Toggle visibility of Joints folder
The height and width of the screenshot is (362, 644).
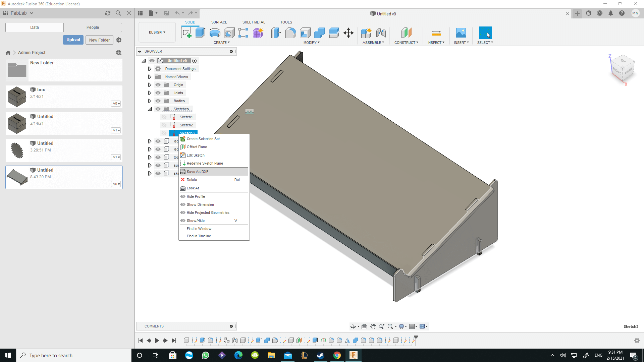(x=158, y=93)
